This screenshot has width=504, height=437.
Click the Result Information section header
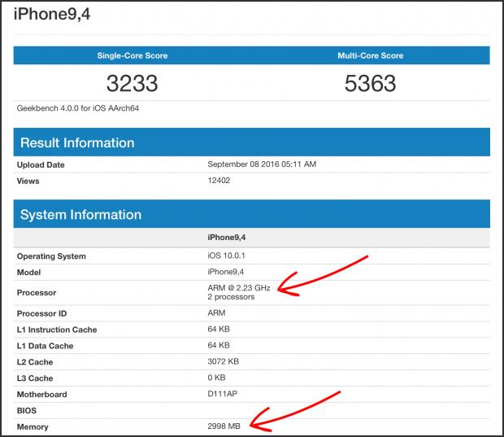[x=77, y=143]
